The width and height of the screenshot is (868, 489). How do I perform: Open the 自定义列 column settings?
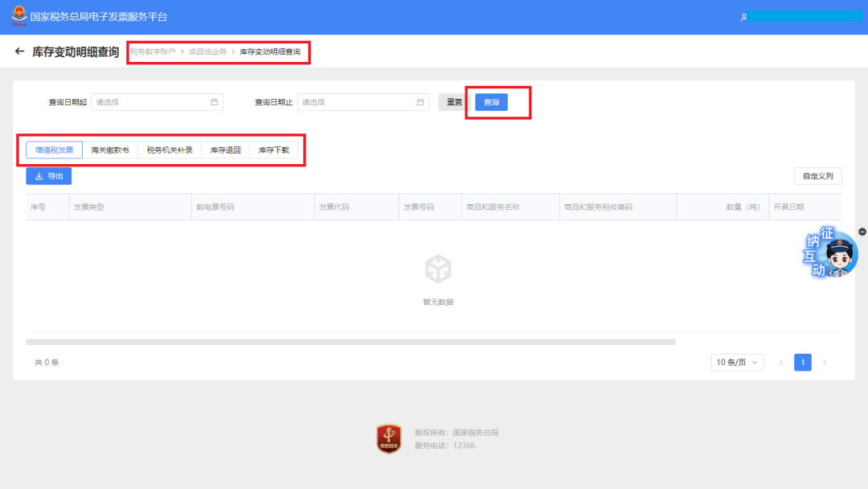pyautogui.click(x=817, y=176)
